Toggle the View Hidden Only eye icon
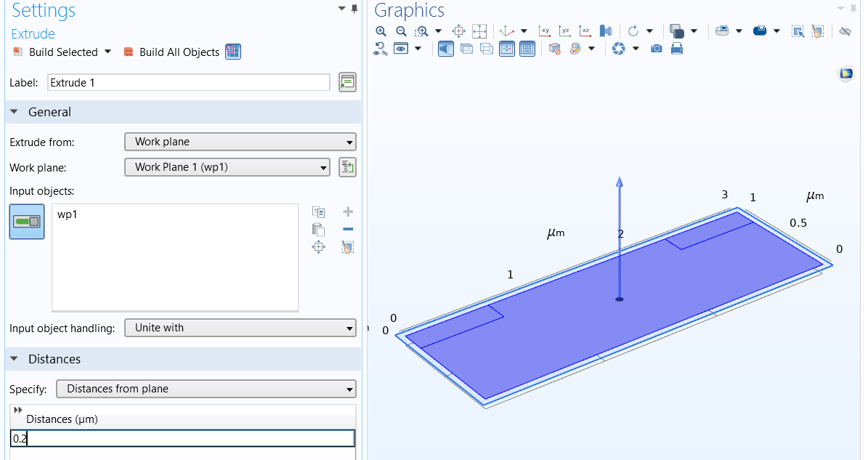The height and width of the screenshot is (460, 868). (x=401, y=49)
